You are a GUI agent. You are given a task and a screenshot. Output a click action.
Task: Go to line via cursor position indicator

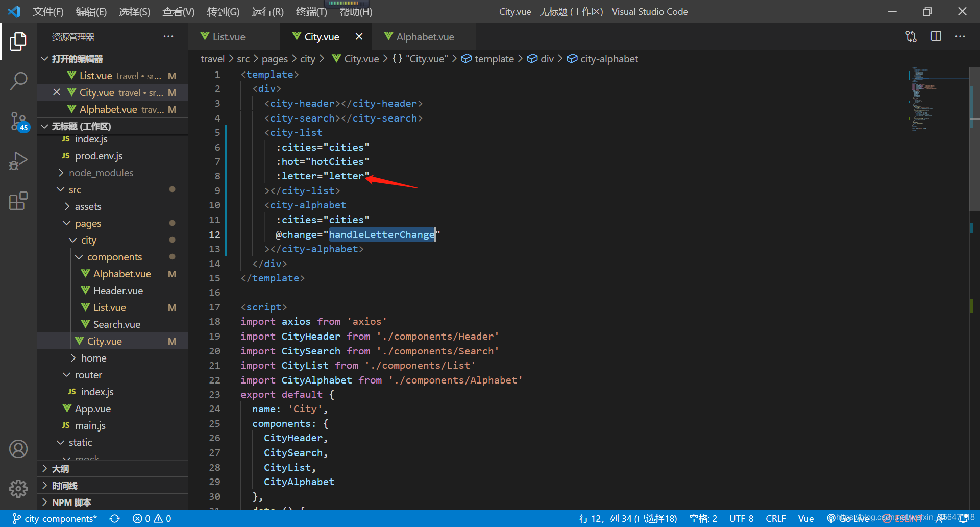628,518
